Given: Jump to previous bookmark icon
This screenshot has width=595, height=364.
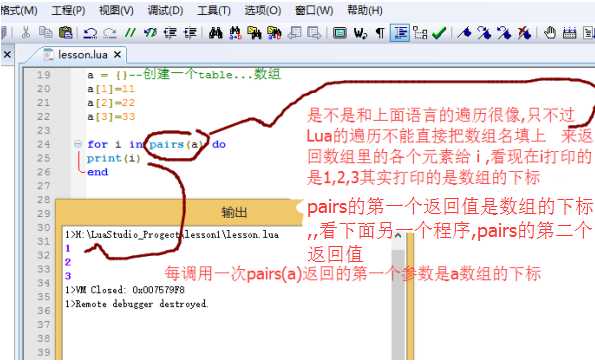Looking at the screenshot, I should (x=504, y=33).
